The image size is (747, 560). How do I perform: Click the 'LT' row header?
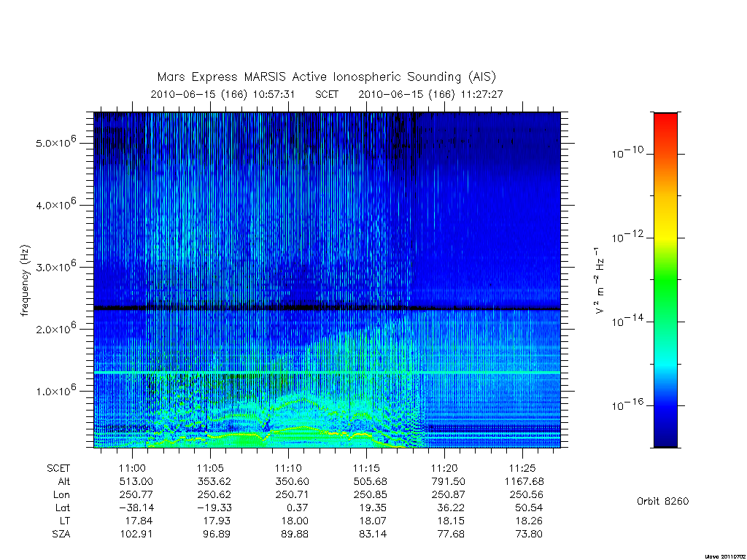pos(65,521)
